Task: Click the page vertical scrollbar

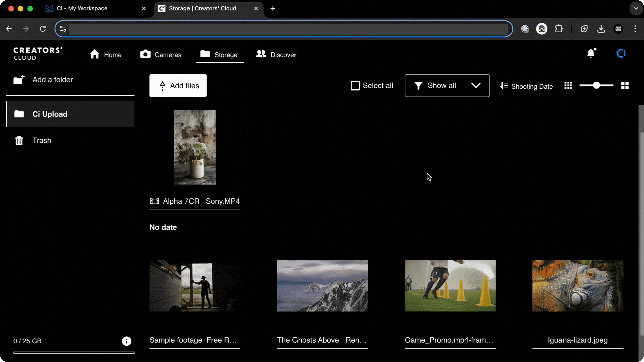Action: [642, 234]
